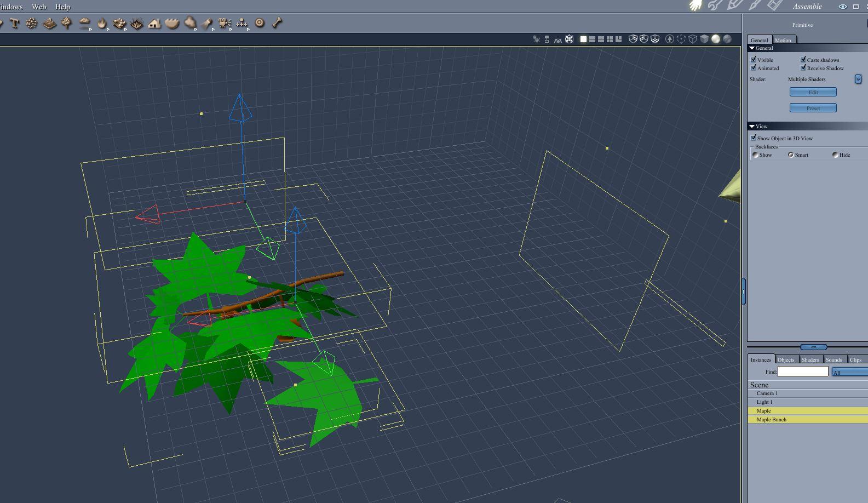This screenshot has width=868, height=503.
Task: Collapse the General section triangle
Action: click(752, 48)
